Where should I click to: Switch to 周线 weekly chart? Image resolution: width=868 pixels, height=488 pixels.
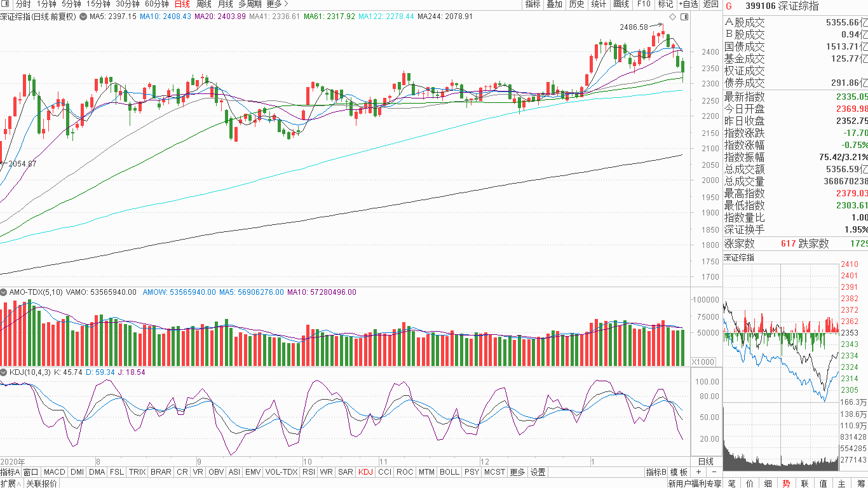204,4
